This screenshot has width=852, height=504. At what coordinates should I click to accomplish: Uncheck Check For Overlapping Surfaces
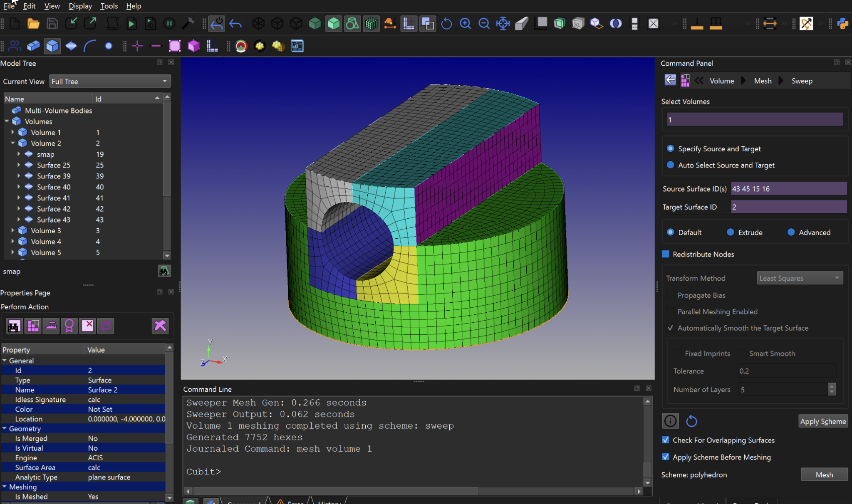click(666, 440)
